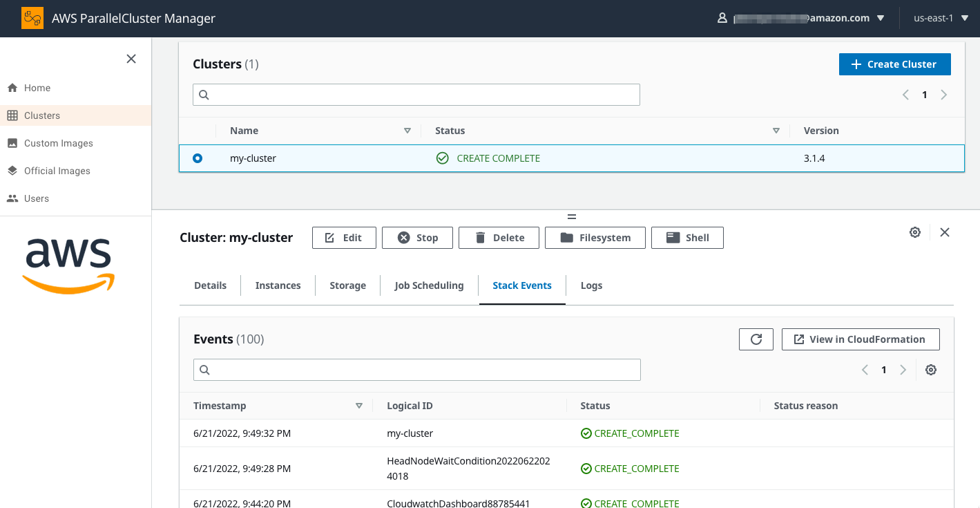Click View in CloudFormation button
The height and width of the screenshot is (508, 980).
[x=861, y=339]
